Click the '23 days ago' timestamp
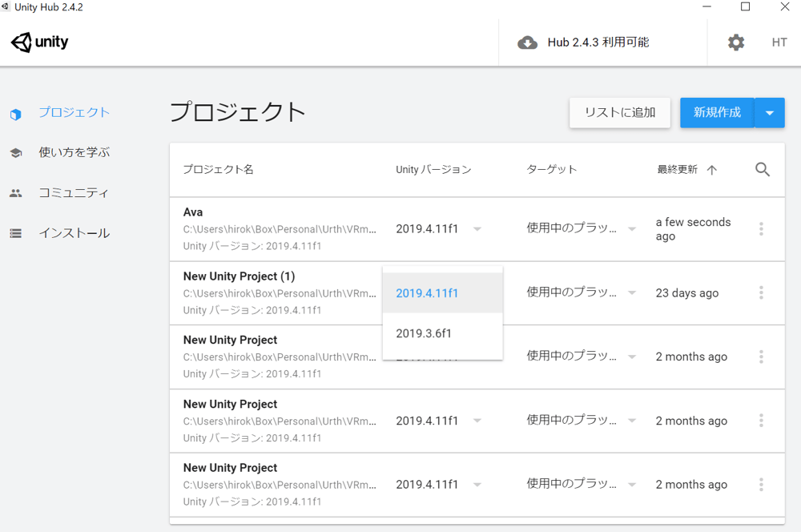 click(x=687, y=293)
